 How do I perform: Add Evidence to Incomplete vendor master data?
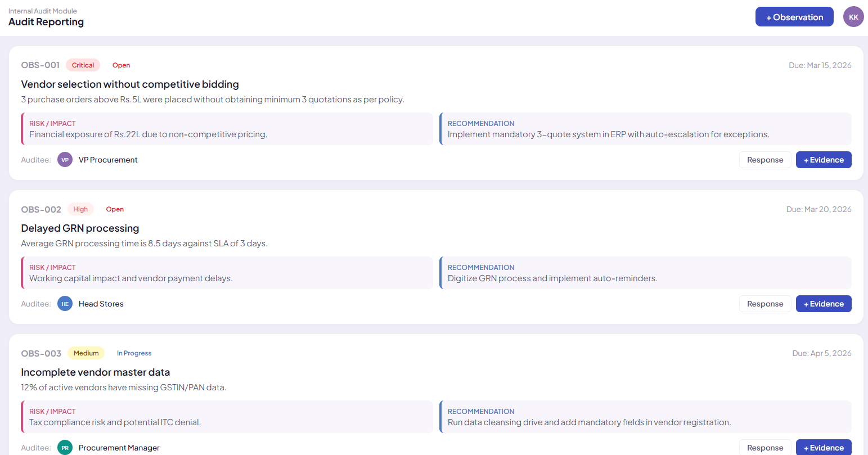click(x=824, y=447)
